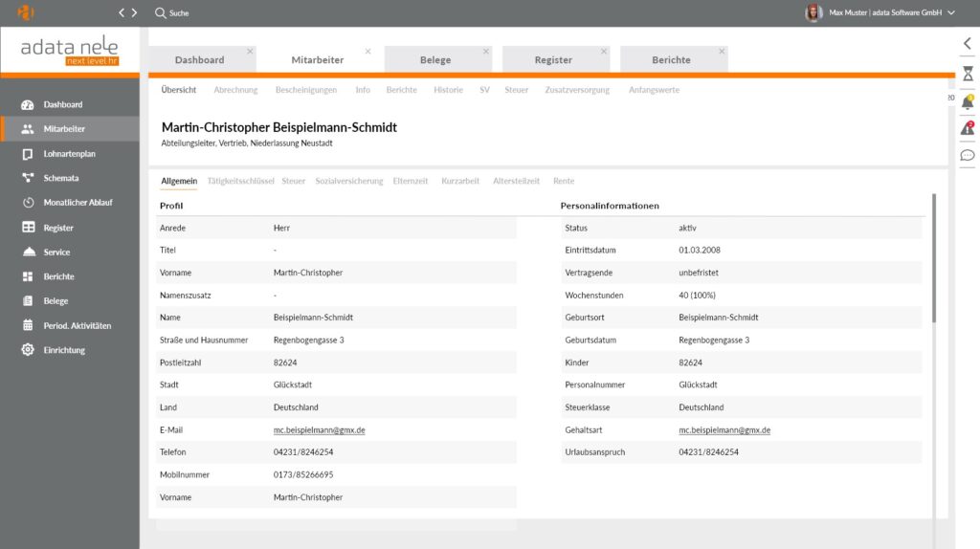Image resolution: width=980 pixels, height=549 pixels.
Task: Click the Mitarbeiter people icon in sidebar
Action: coord(28,129)
